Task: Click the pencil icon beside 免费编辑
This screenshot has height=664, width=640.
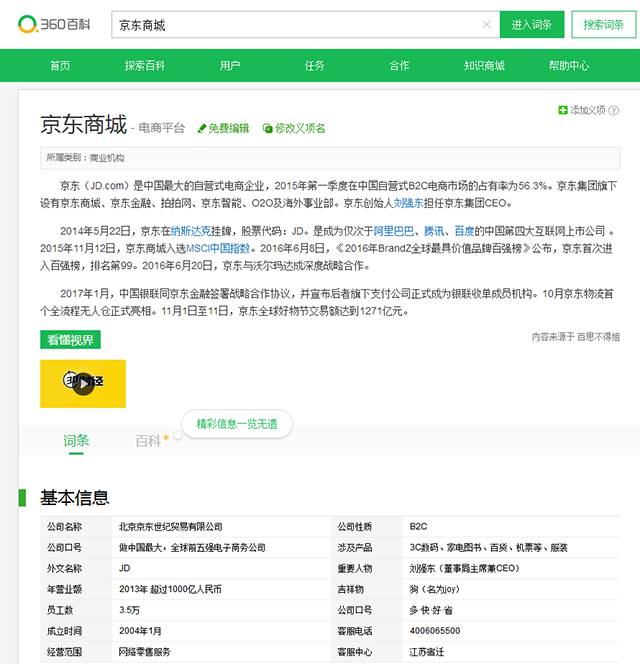Action: pyautogui.click(x=202, y=128)
